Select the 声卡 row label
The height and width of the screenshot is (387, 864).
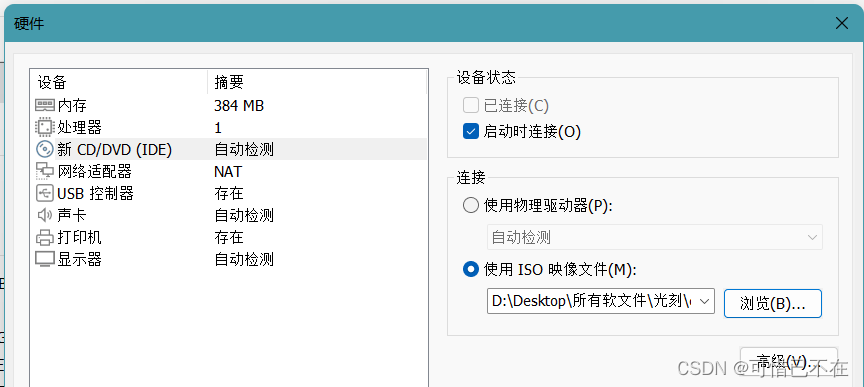[x=72, y=215]
